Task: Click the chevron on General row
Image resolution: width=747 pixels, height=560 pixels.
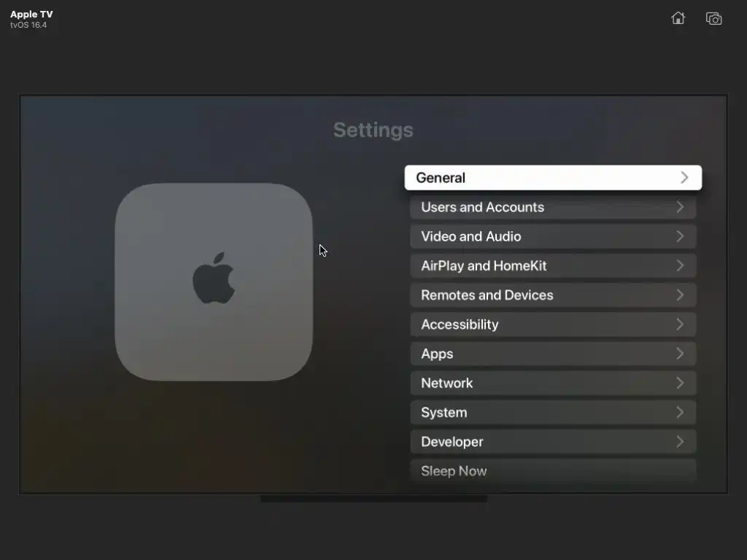Action: (x=684, y=178)
